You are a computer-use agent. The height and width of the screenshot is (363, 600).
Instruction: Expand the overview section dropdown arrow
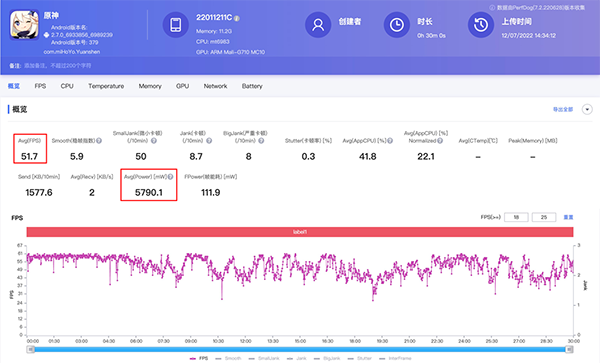[x=587, y=109]
